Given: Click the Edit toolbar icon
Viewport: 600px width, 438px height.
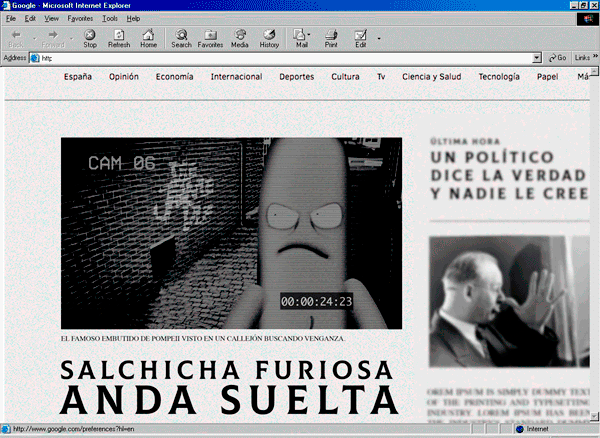Looking at the screenshot, I should (x=360, y=35).
